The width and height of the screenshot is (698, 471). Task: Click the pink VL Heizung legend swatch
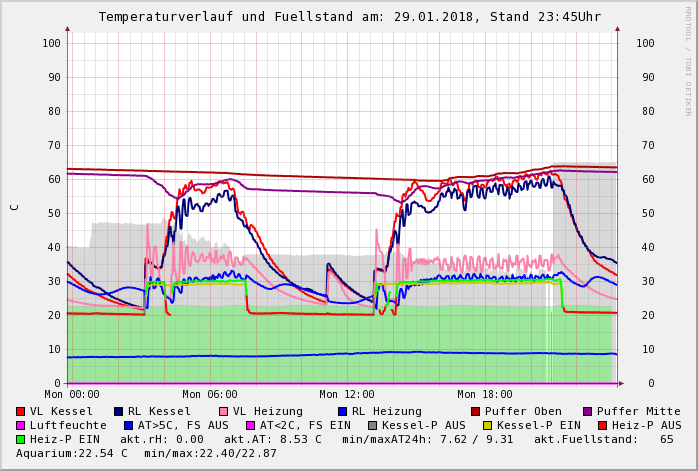[x=223, y=411]
